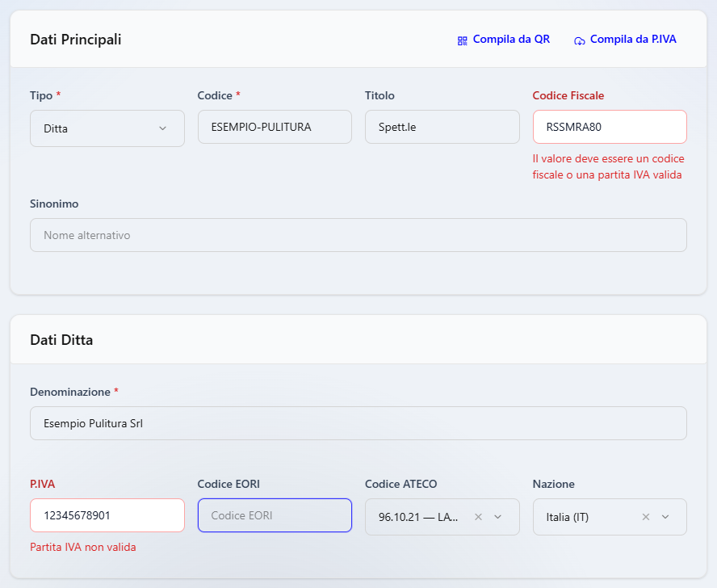This screenshot has width=717, height=588.
Task: Click the Codice ATECO label
Action: pyautogui.click(x=401, y=484)
